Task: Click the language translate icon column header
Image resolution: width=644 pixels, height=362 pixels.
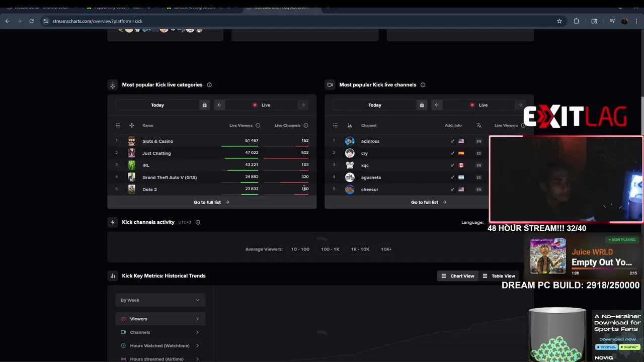Action: pyautogui.click(x=479, y=125)
